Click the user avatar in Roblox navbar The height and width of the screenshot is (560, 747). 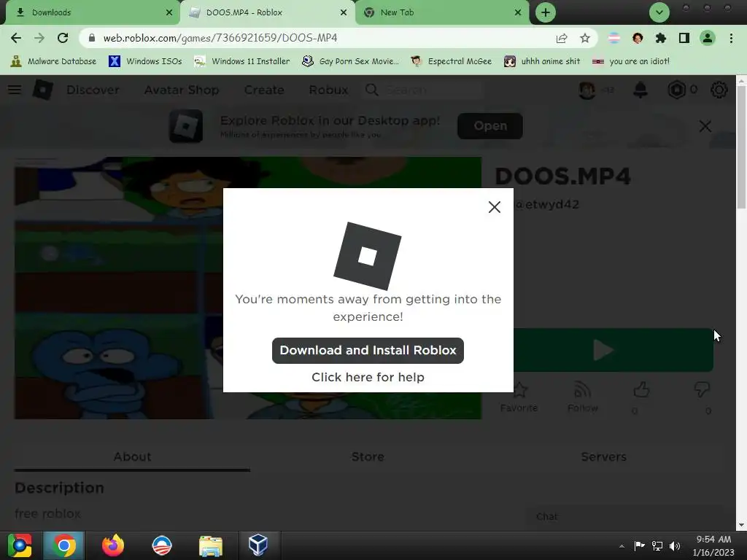click(x=587, y=90)
